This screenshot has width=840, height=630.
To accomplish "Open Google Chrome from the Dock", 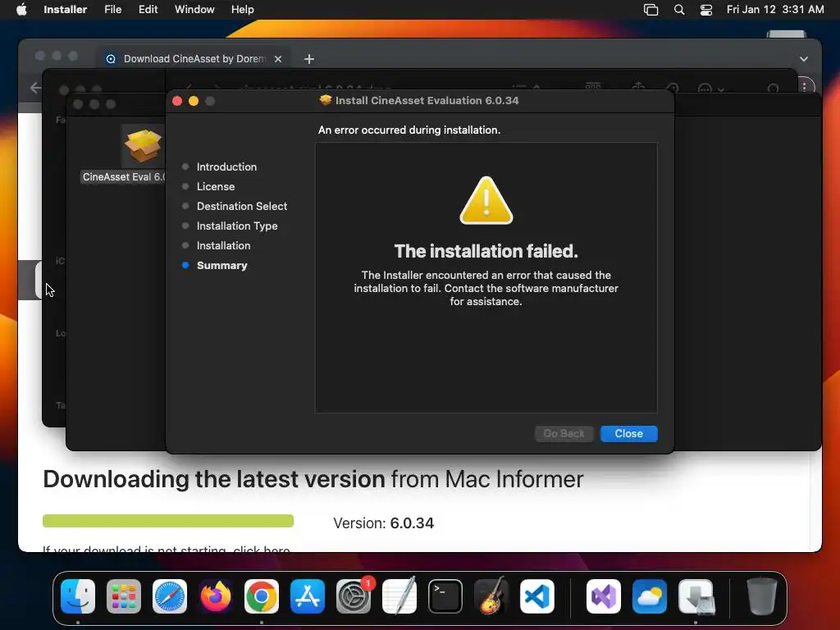I will (262, 596).
